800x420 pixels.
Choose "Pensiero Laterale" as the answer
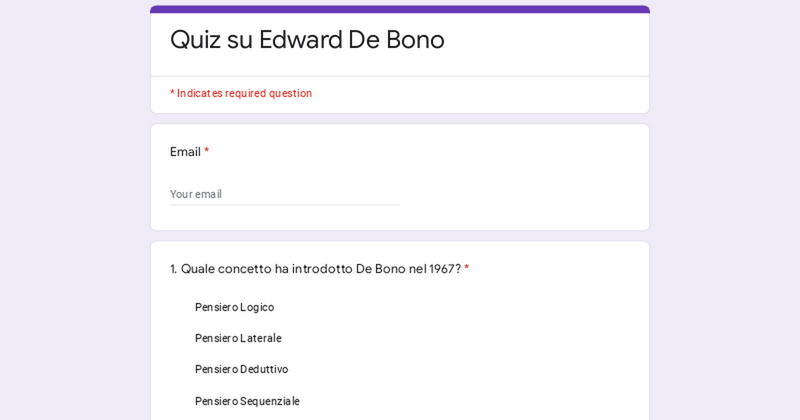238,338
